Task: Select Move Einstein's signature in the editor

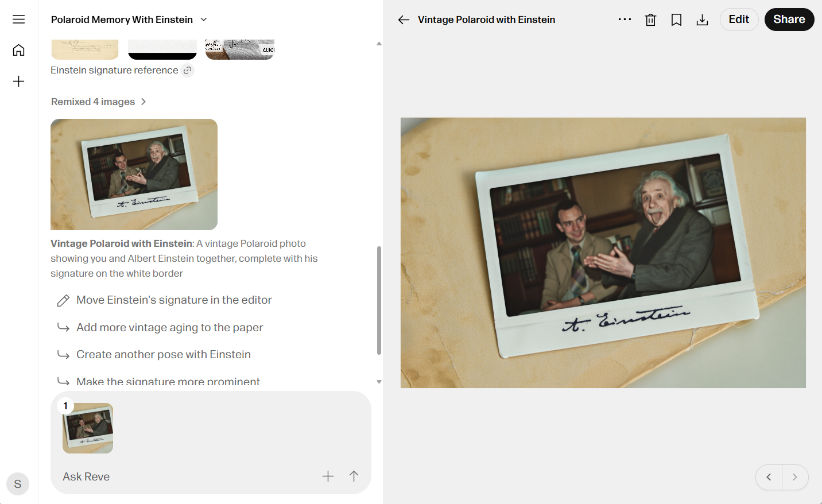Action: click(x=173, y=300)
